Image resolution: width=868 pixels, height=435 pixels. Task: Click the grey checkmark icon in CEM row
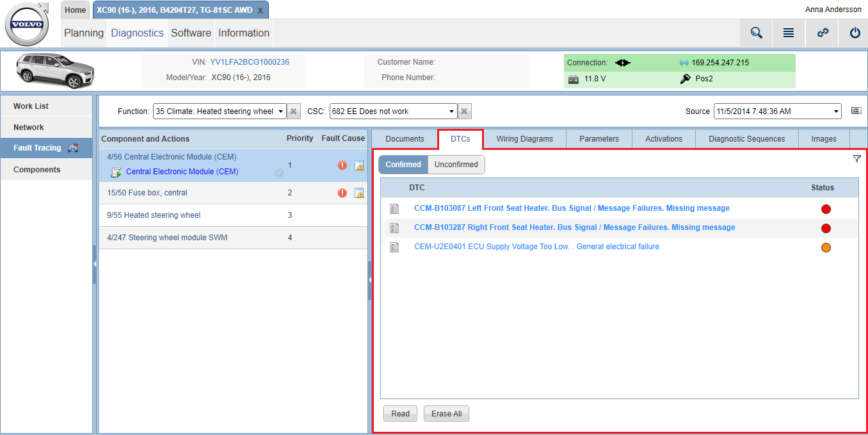tap(279, 172)
